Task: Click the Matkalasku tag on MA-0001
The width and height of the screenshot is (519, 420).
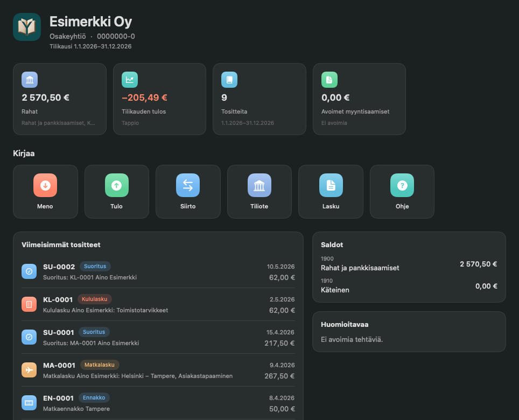Action: coord(100,365)
